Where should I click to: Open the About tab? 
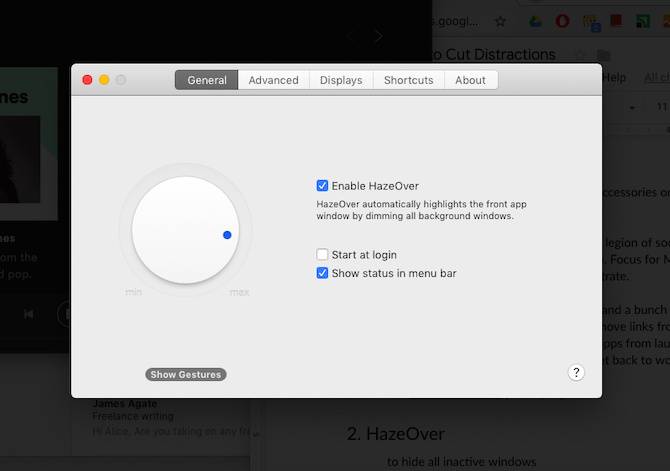coord(470,80)
